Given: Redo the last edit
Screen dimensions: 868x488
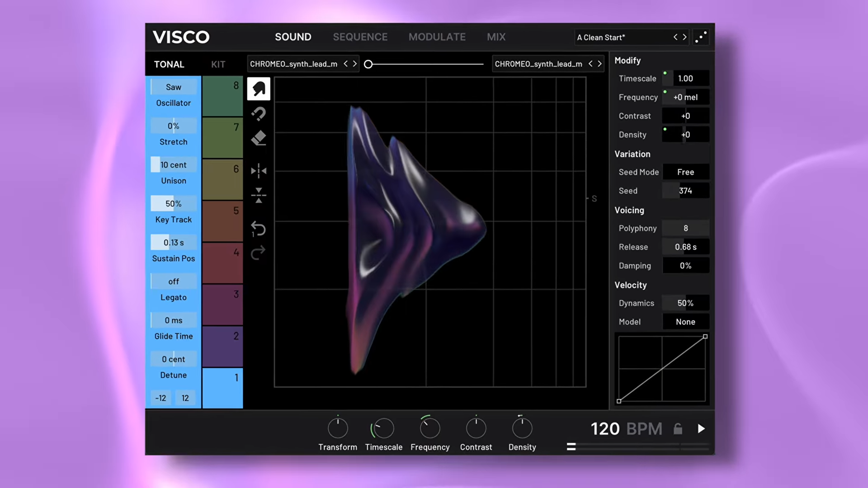Looking at the screenshot, I should [258, 253].
